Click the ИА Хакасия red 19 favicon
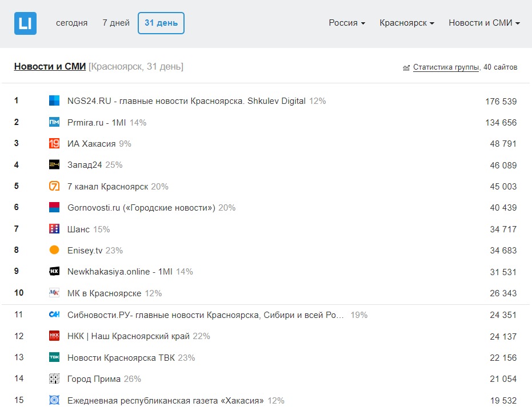Viewport: 532px width, 407px height. 54,144
